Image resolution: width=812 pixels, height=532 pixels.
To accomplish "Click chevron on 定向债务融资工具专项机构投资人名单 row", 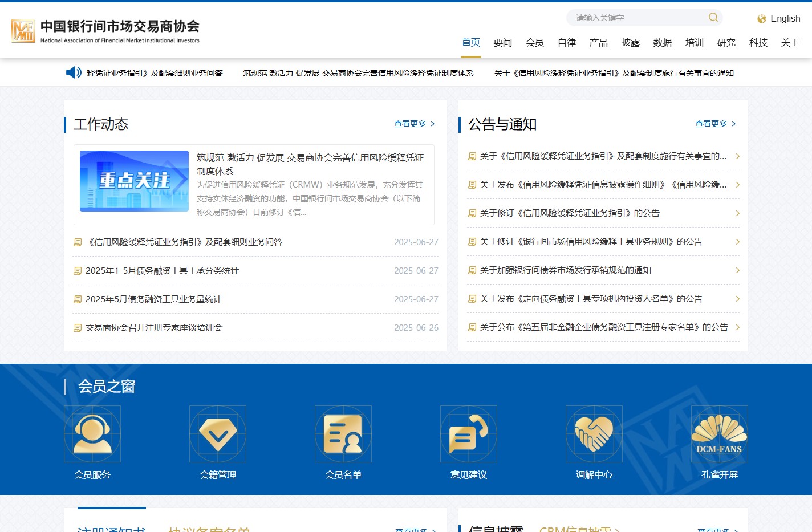I will (737, 299).
